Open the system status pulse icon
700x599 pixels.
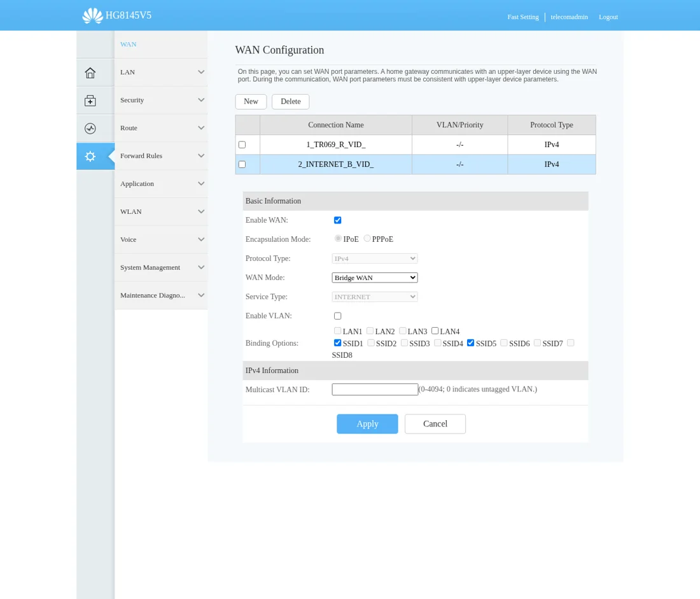pyautogui.click(x=90, y=129)
